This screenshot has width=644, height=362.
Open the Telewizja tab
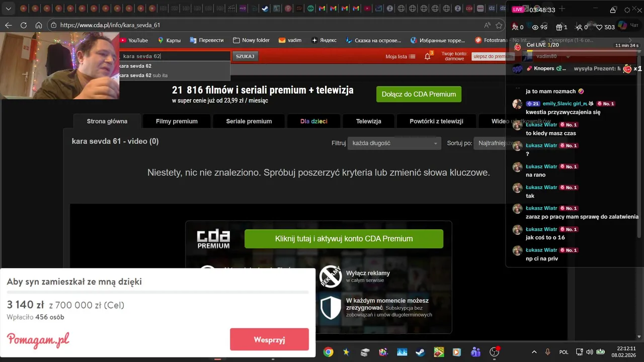pos(369,121)
